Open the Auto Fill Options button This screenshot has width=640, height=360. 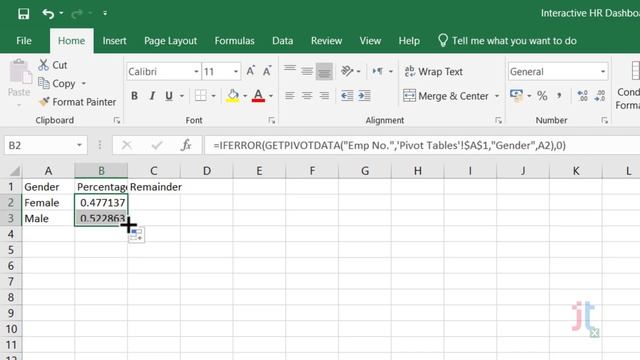pos(136,235)
